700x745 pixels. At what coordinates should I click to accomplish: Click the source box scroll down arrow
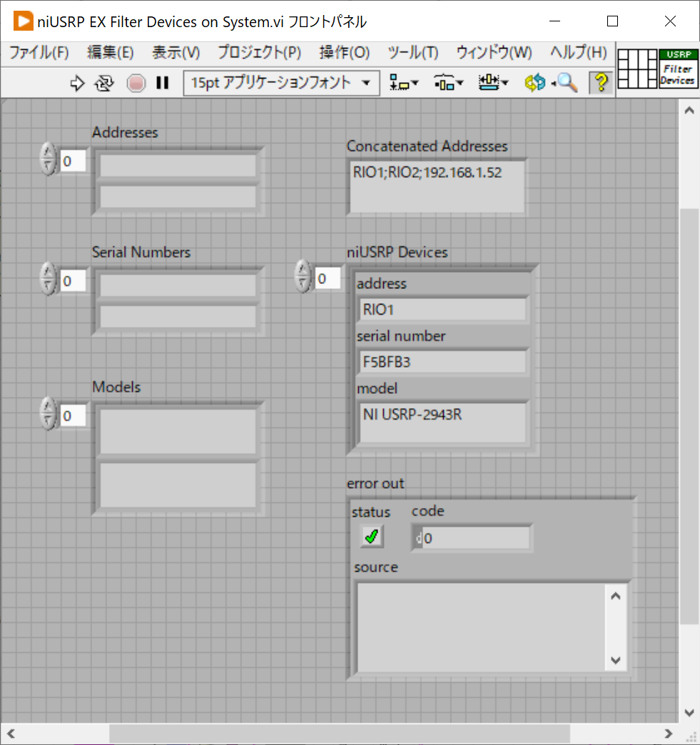(x=616, y=660)
